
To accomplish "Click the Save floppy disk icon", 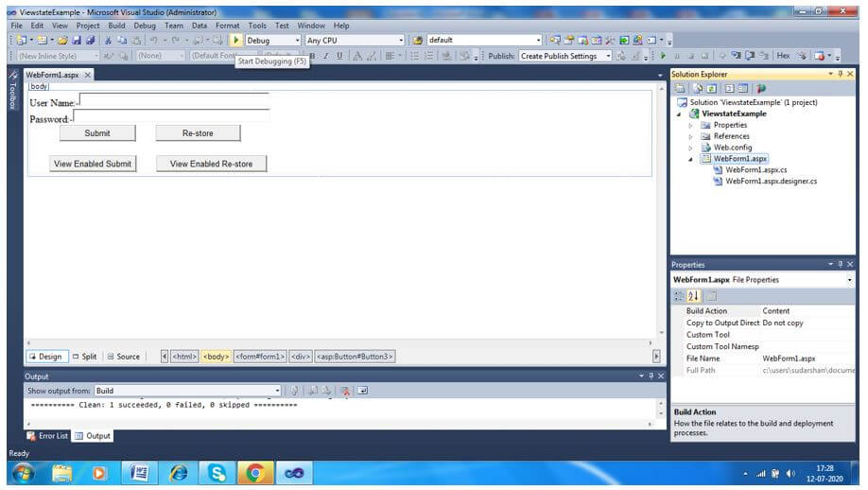I will 77,40.
